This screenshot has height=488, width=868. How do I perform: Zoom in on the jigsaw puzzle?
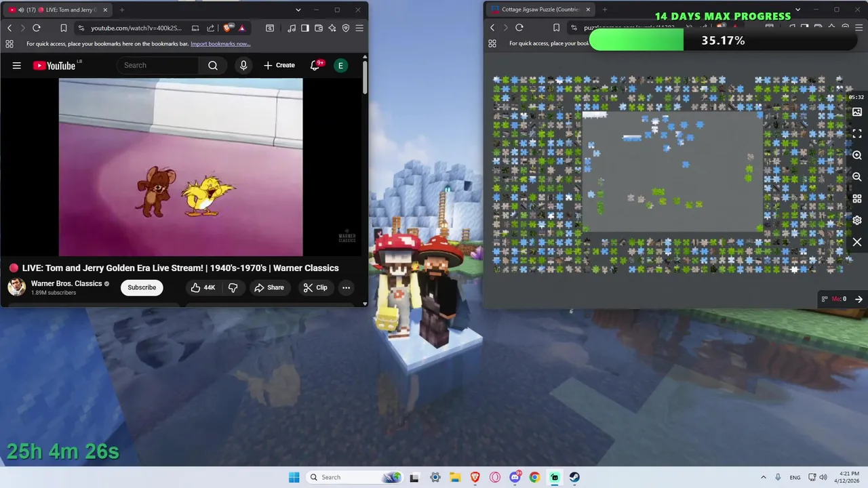[857, 155]
